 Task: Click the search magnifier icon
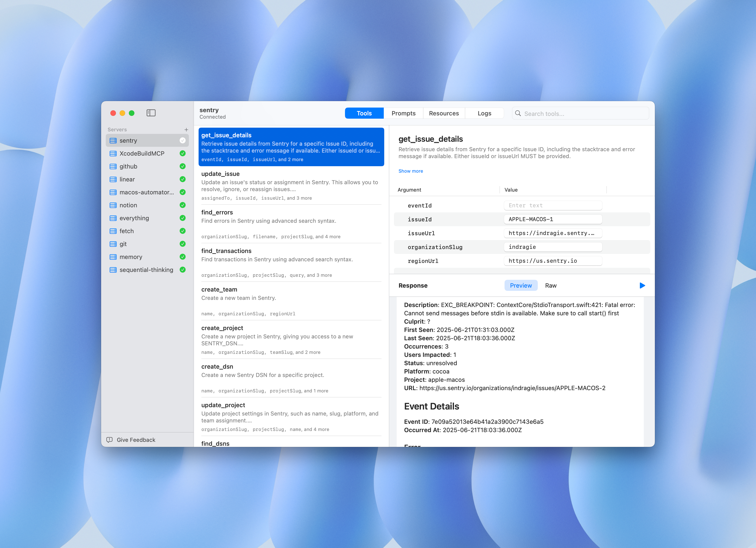[x=518, y=113]
